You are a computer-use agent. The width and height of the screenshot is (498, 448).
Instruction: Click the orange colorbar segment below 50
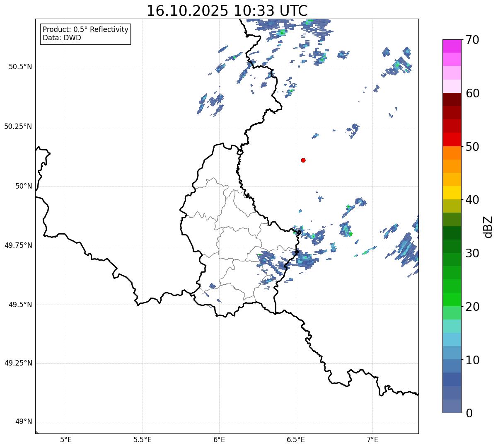[x=452, y=153]
